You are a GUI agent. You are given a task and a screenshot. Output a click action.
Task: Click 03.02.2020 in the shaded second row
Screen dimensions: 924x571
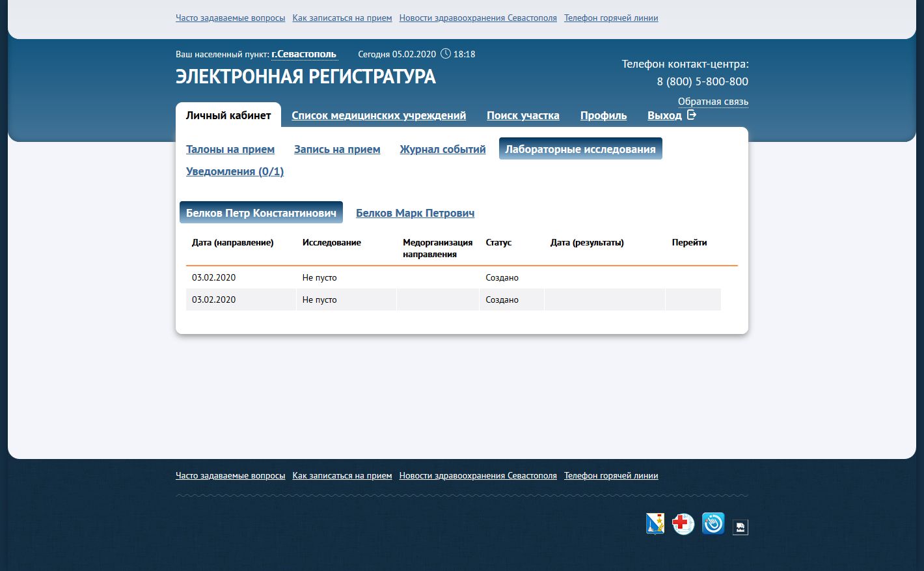[x=213, y=299]
